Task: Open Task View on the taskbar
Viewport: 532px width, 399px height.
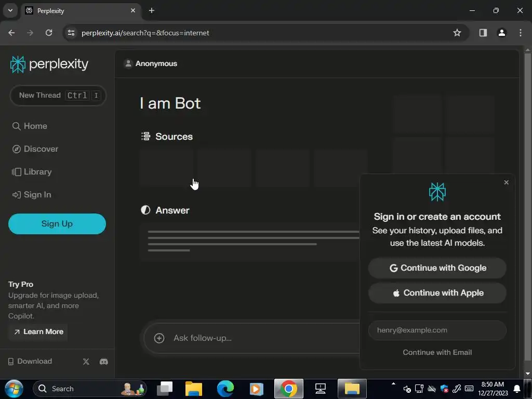Action: [x=165, y=389]
